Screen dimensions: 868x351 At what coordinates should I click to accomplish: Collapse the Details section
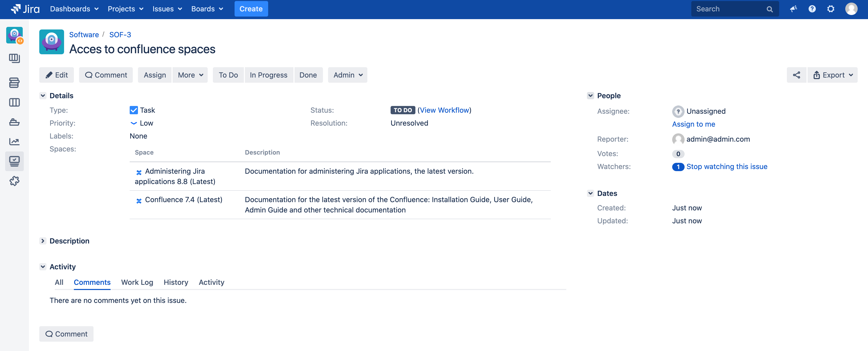[x=43, y=96]
